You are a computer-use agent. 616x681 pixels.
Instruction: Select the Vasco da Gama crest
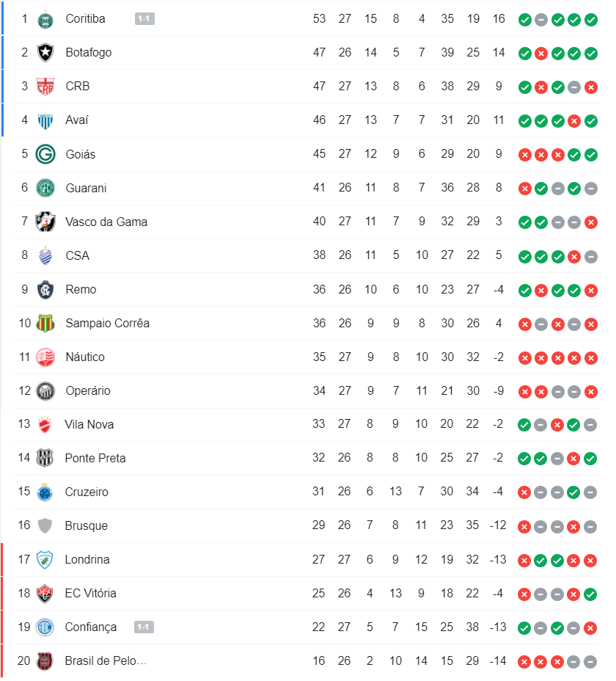tap(45, 222)
